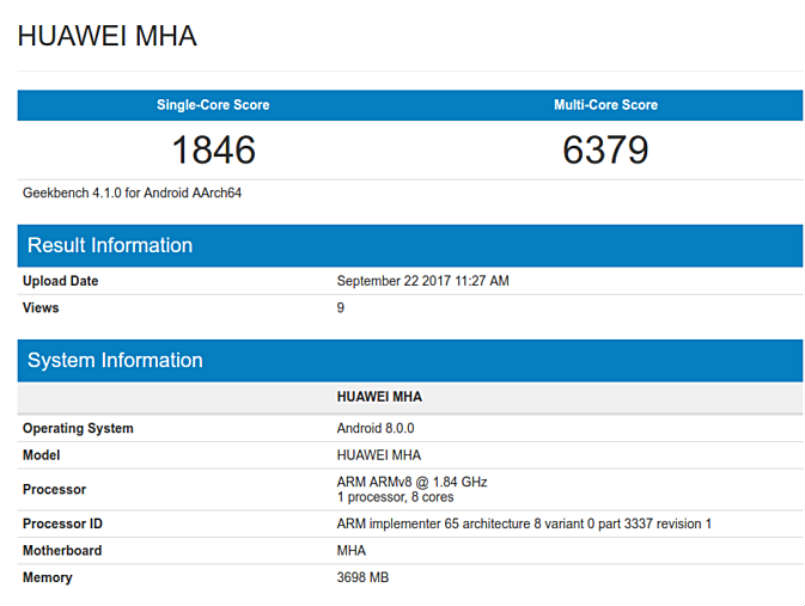The image size is (805, 606).
Task: Select the Upload Date label
Action: point(61,281)
